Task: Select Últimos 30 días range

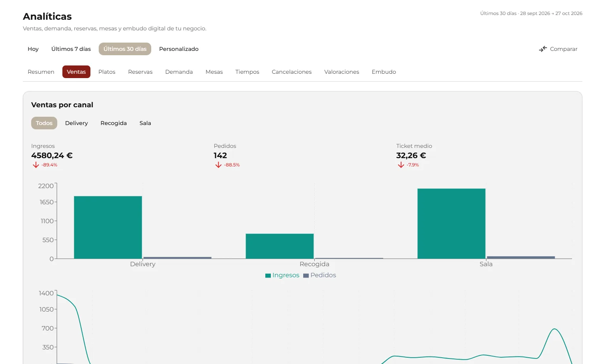Action: [x=125, y=49]
